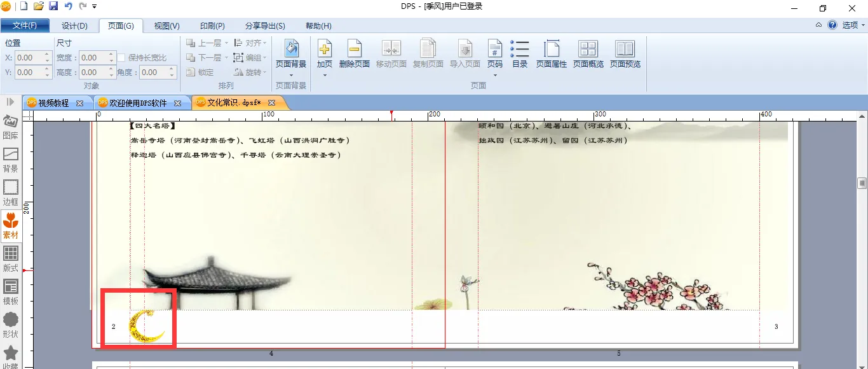868x369 pixels.
Task: Close the 文化常识.dpsf document tab
Action: (x=272, y=103)
